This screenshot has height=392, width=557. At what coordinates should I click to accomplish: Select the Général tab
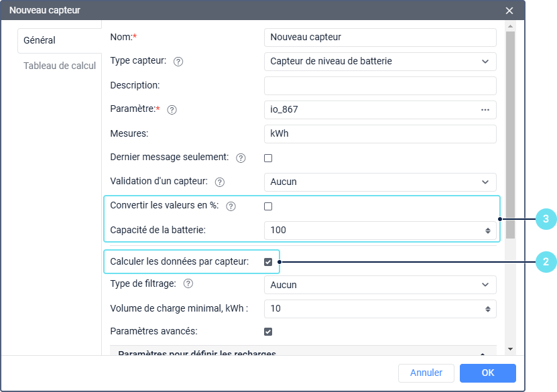click(40, 40)
